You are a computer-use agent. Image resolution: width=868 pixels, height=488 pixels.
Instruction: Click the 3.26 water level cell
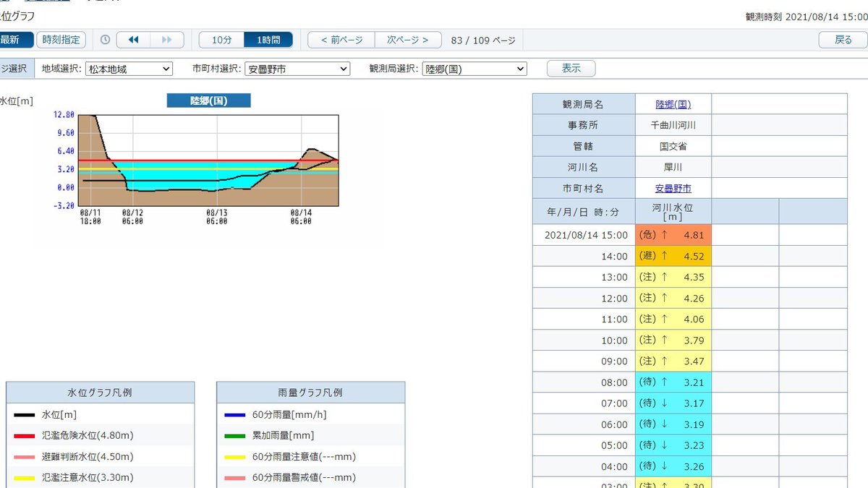[x=673, y=466]
